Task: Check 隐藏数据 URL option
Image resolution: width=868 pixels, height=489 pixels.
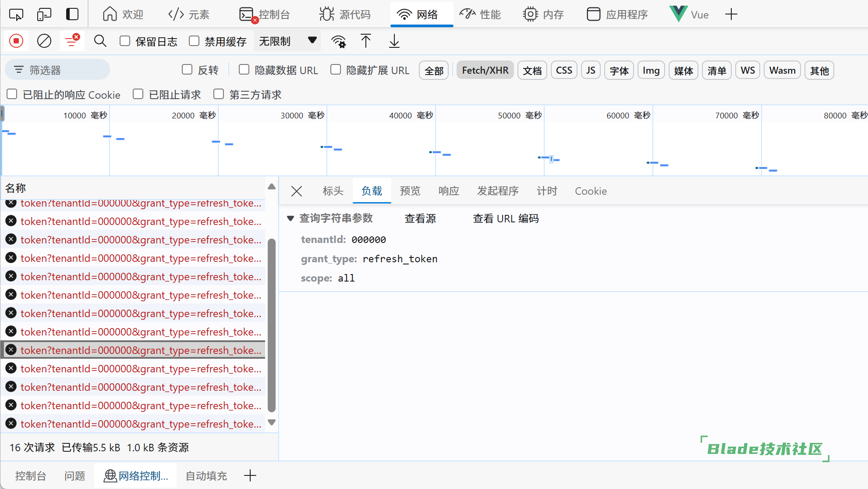Action: (x=244, y=70)
